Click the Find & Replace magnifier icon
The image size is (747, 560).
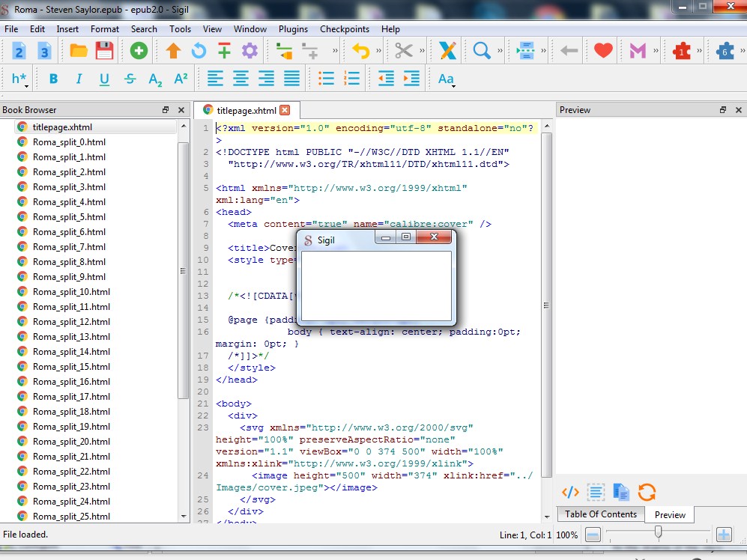pyautogui.click(x=482, y=51)
